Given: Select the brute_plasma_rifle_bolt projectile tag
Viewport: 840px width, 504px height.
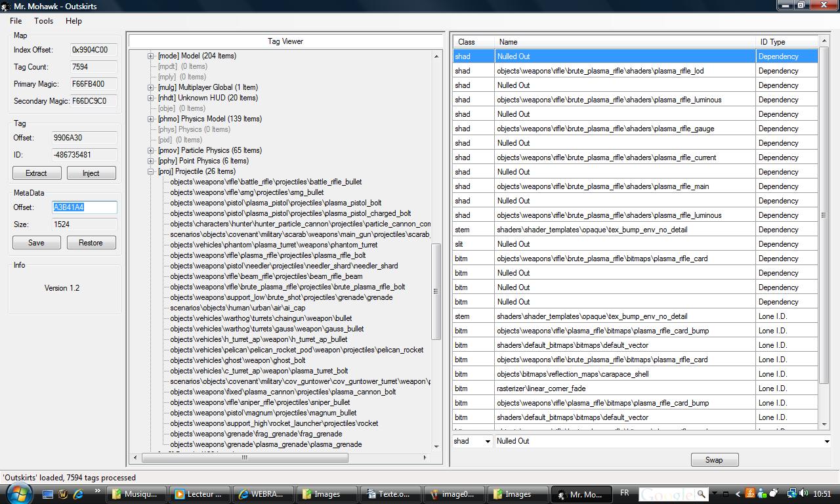Looking at the screenshot, I should pos(287,287).
